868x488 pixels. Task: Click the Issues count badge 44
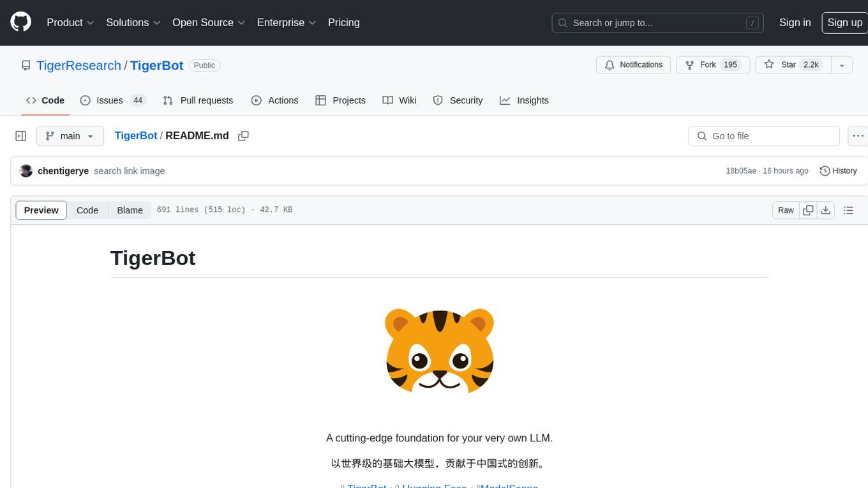pyautogui.click(x=138, y=100)
